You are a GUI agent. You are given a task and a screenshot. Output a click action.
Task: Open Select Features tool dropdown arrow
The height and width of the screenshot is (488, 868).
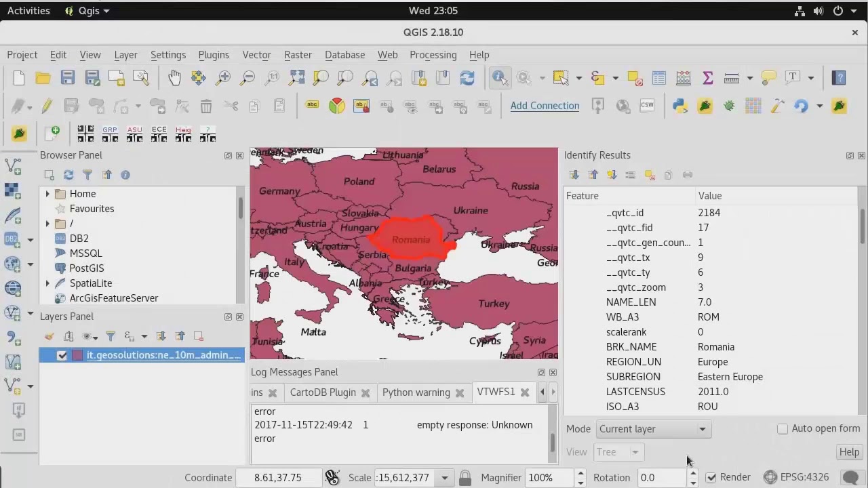pos(579,78)
